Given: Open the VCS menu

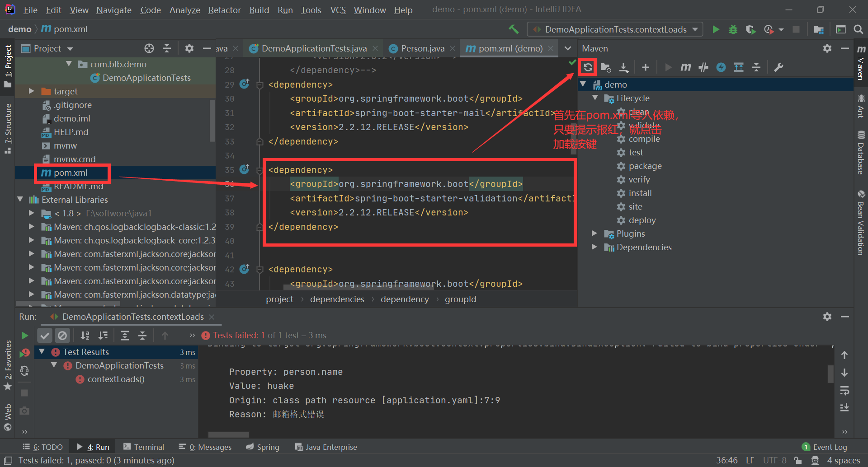Looking at the screenshot, I should 338,10.
